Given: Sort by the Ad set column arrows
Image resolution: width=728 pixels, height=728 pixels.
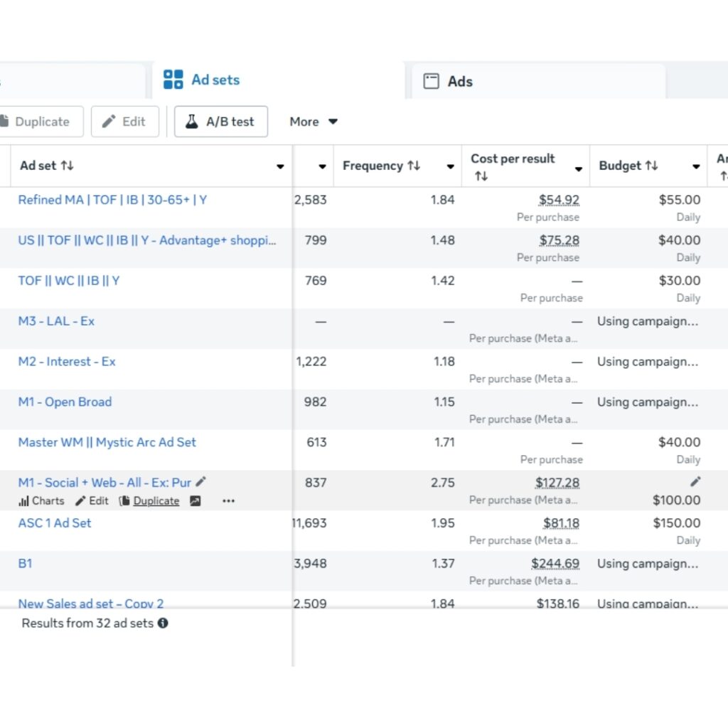Looking at the screenshot, I should (x=67, y=166).
